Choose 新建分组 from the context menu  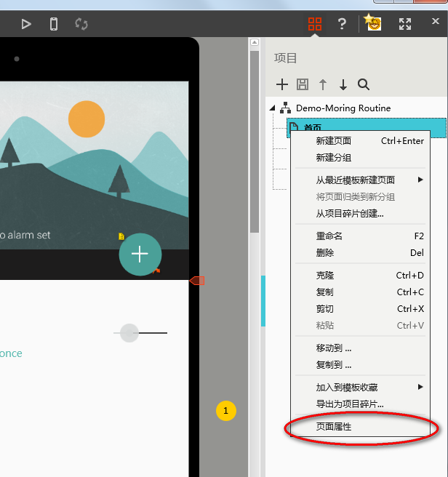[x=360, y=158]
